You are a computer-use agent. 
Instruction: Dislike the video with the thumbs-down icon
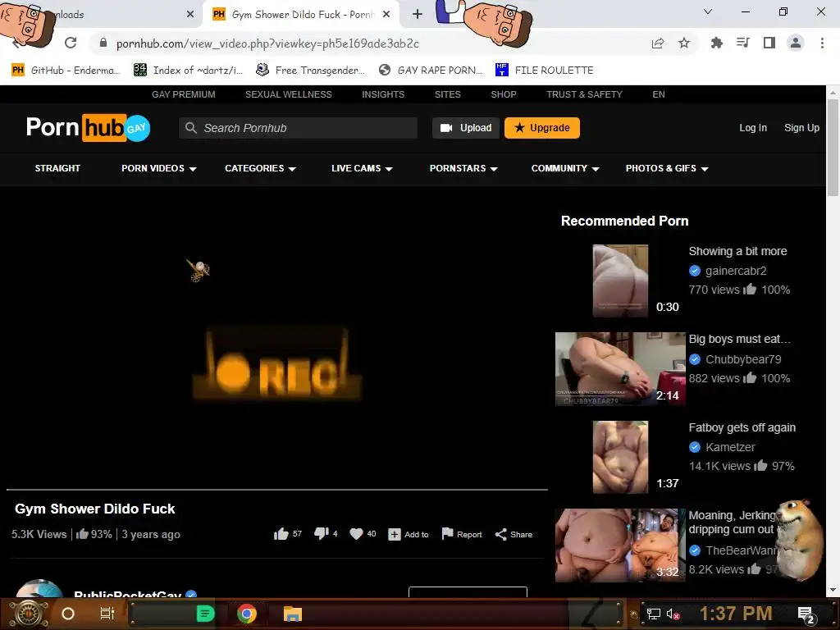tap(322, 533)
